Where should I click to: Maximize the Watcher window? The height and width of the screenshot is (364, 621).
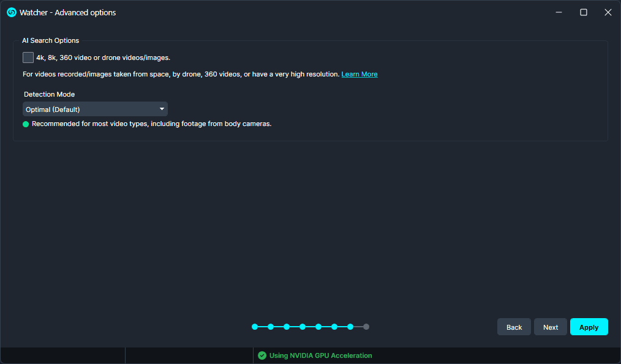point(584,12)
